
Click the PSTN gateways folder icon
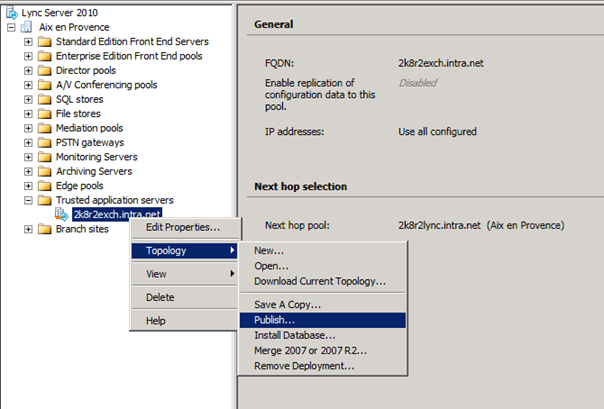45,143
